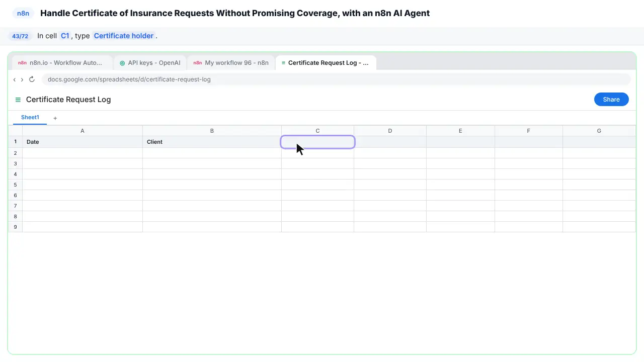Open the My workflow 96 - n8n tab

[231, 63]
